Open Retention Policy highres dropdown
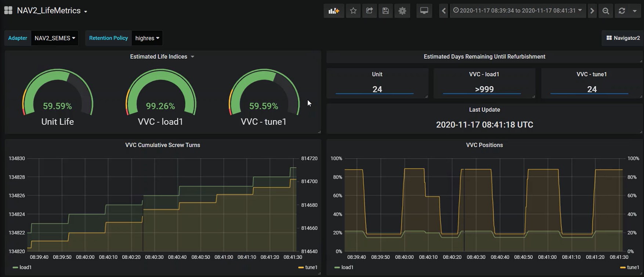The height and width of the screenshot is (277, 644). pos(147,38)
